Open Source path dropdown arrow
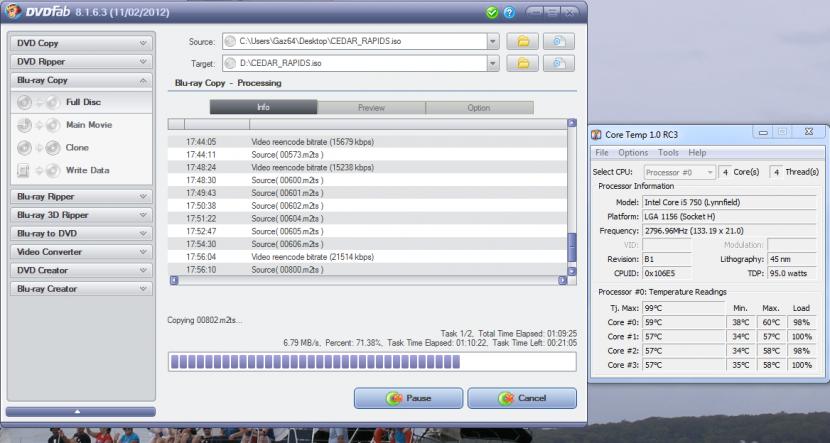Viewport: 830px width, 443px height. click(x=493, y=41)
